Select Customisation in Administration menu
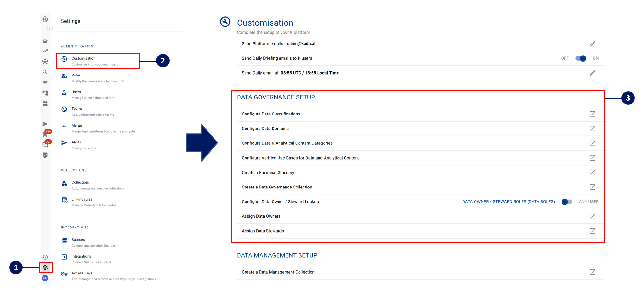Image resolution: width=644 pixels, height=290 pixels. pyautogui.click(x=83, y=58)
